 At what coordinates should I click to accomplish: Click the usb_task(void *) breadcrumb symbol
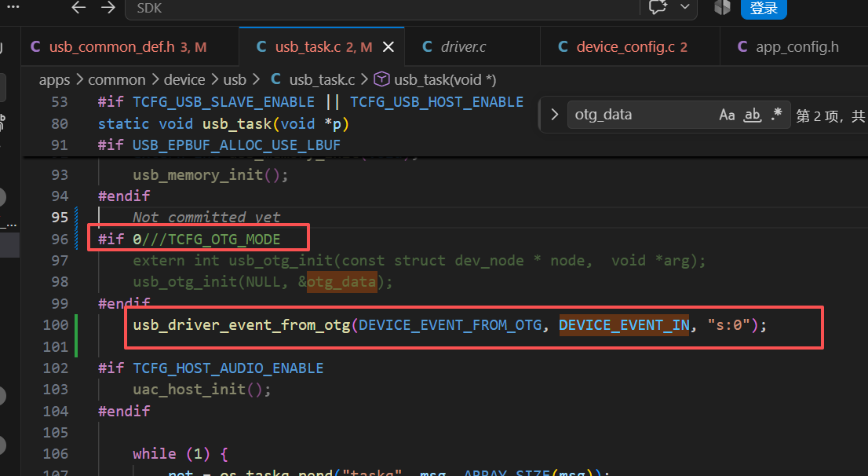click(435, 80)
